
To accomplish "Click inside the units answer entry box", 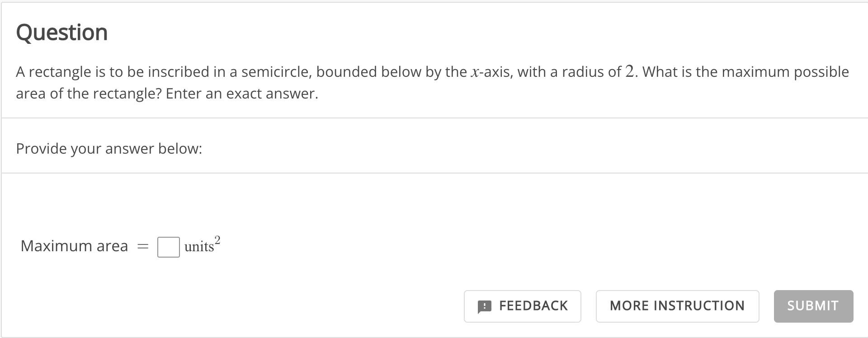I will [168, 247].
